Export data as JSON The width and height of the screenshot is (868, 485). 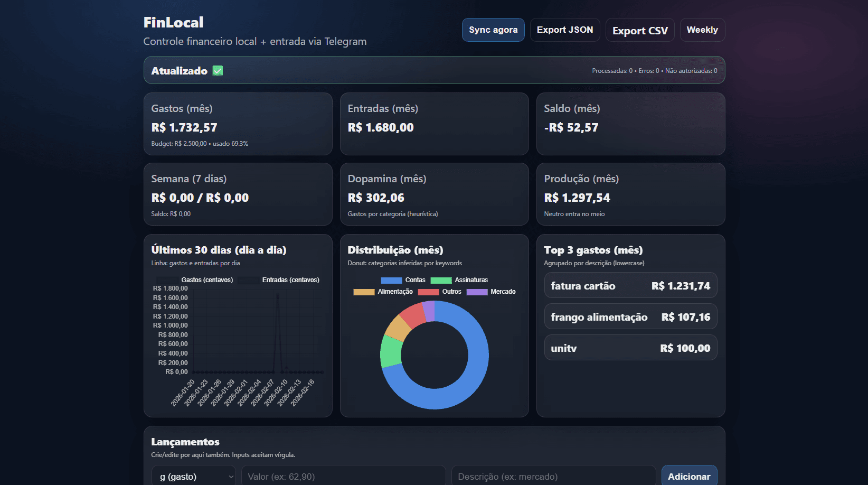565,30
